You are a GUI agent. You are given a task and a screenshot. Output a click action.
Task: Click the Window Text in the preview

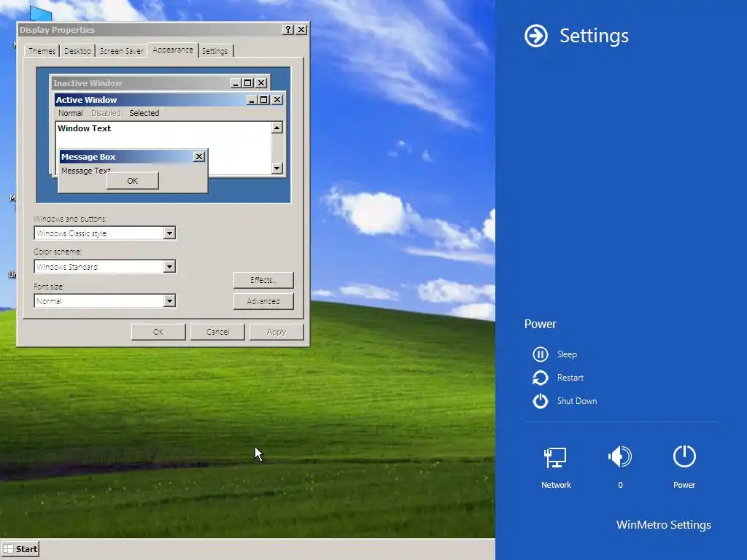(85, 128)
